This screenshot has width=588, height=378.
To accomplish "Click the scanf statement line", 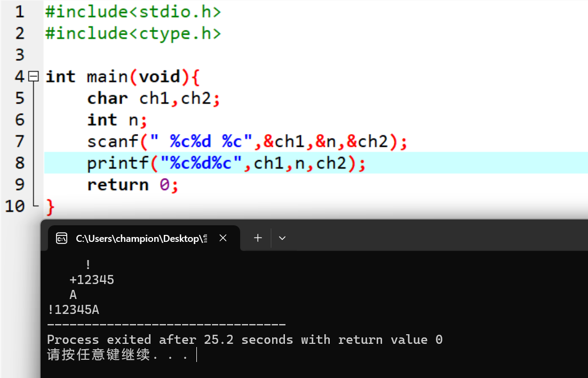I will (x=247, y=141).
